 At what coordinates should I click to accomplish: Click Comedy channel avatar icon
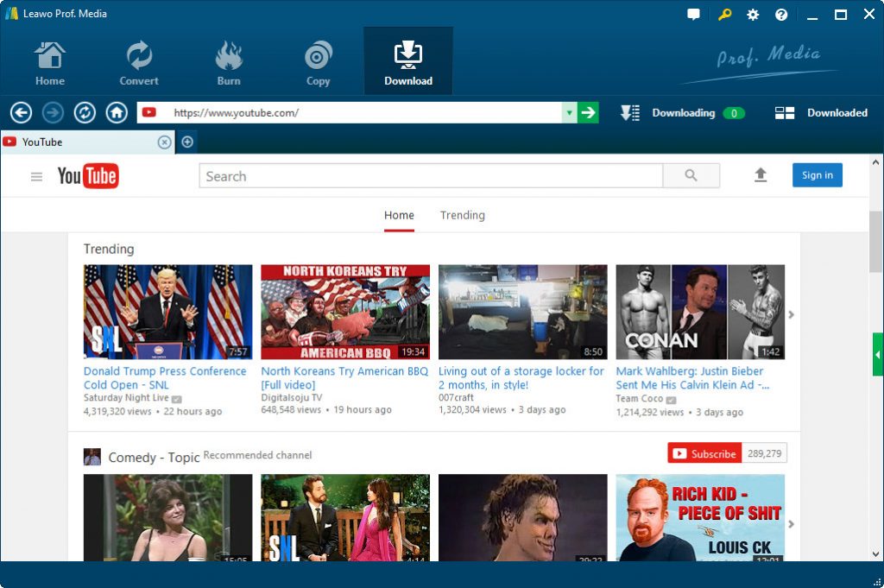[92, 457]
